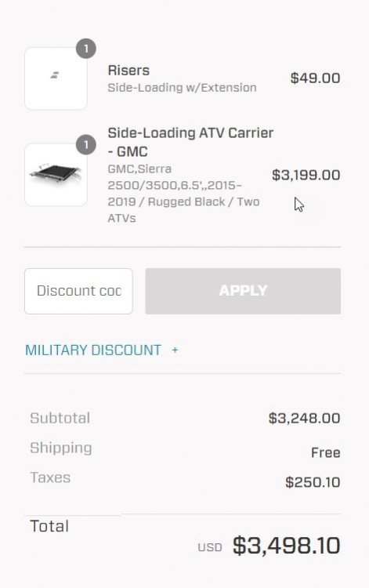Expand the MILITARY DISCOUNT section
The height and width of the screenshot is (588, 369).
[102, 350]
